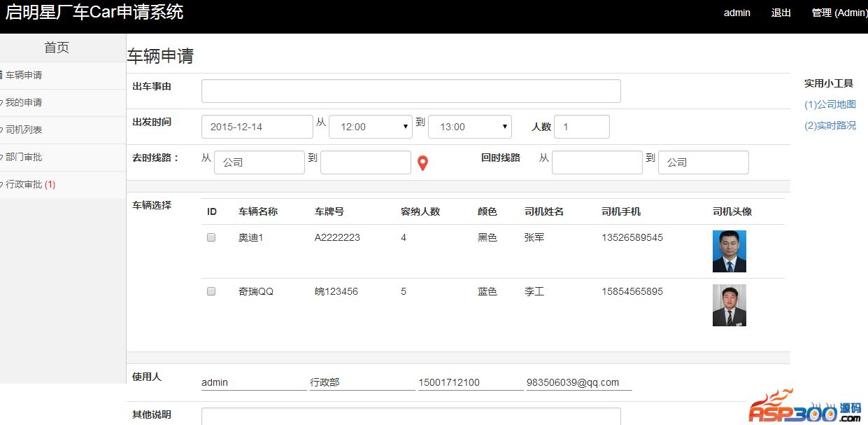This screenshot has height=425, width=868.
Task: Open the 管理 (Admin) link
Action: coord(839,13)
